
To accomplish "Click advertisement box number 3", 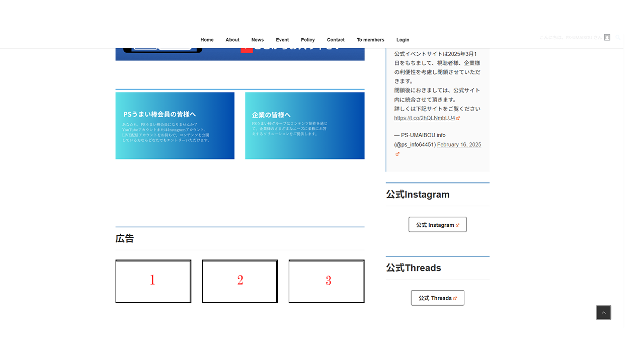I will (327, 281).
